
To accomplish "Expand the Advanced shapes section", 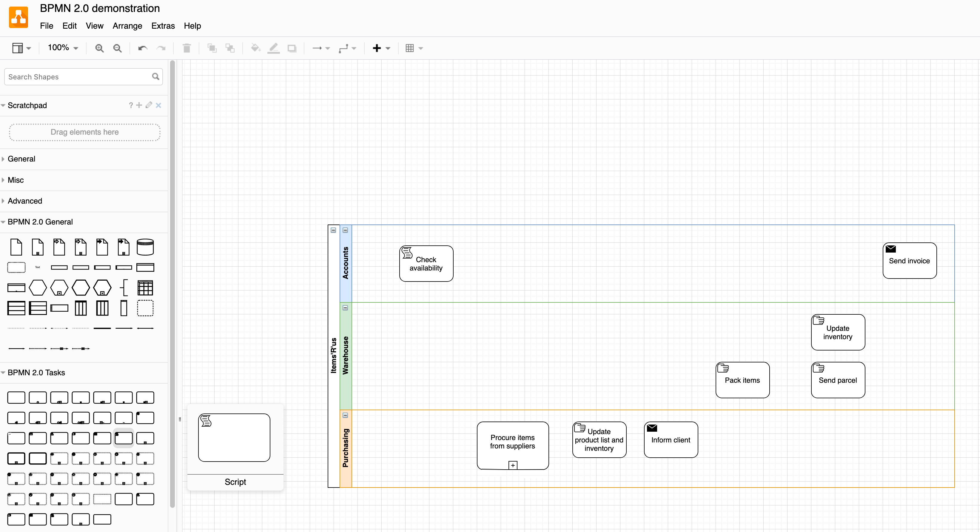I will click(25, 201).
